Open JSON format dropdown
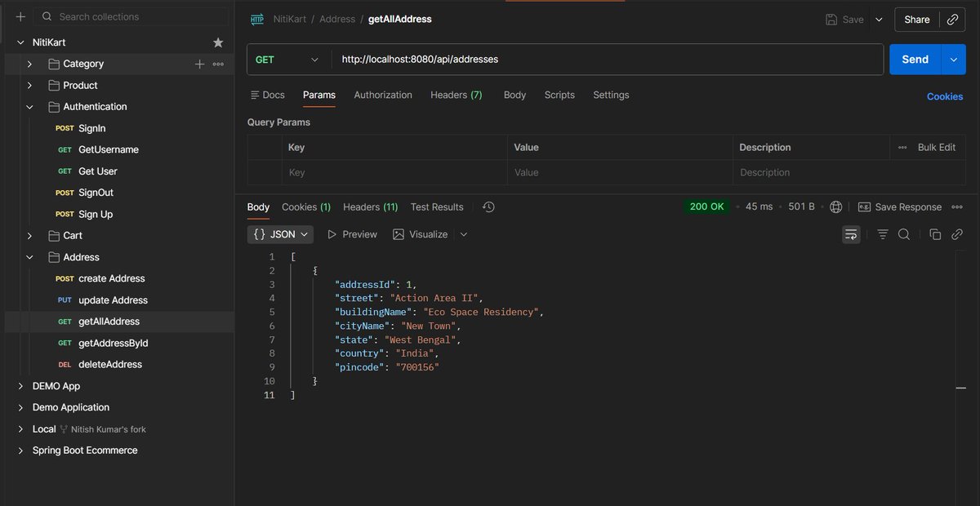Viewport: 980px width, 506px height. (x=281, y=234)
